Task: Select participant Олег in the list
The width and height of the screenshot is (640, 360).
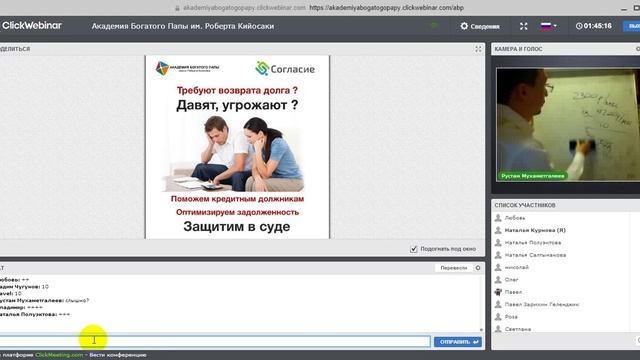Action: [511, 280]
